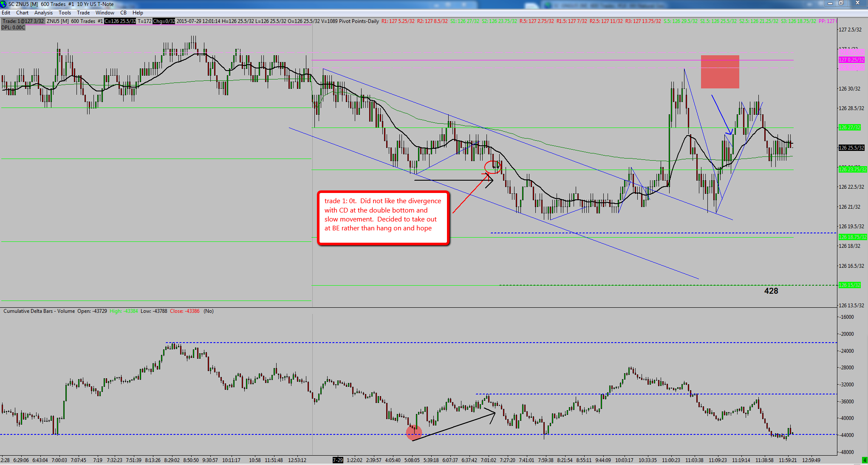This screenshot has width=868, height=465.
Task: Open the Trade menu
Action: 83,13
